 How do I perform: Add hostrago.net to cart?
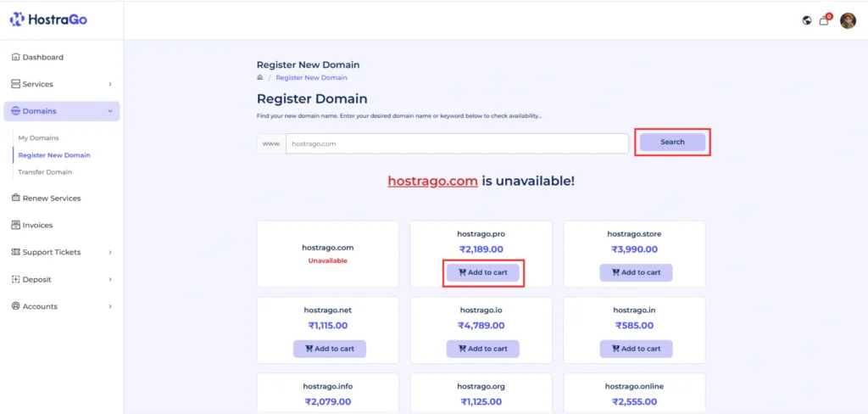click(x=330, y=349)
